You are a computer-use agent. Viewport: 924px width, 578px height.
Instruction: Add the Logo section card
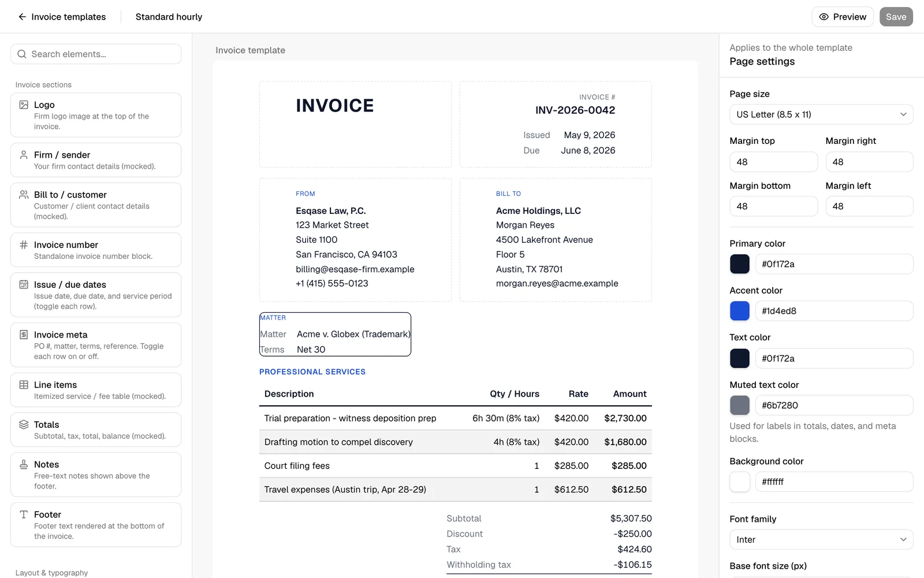(x=96, y=115)
